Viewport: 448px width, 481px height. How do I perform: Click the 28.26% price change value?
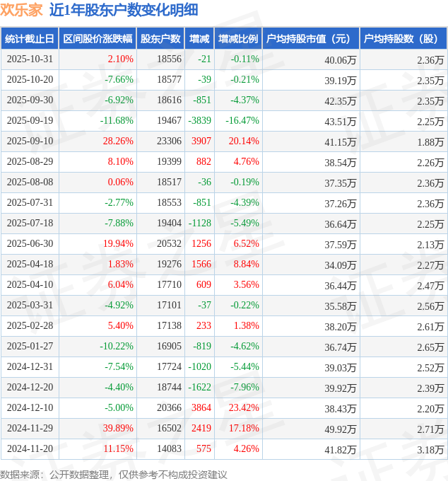pyautogui.click(x=118, y=141)
